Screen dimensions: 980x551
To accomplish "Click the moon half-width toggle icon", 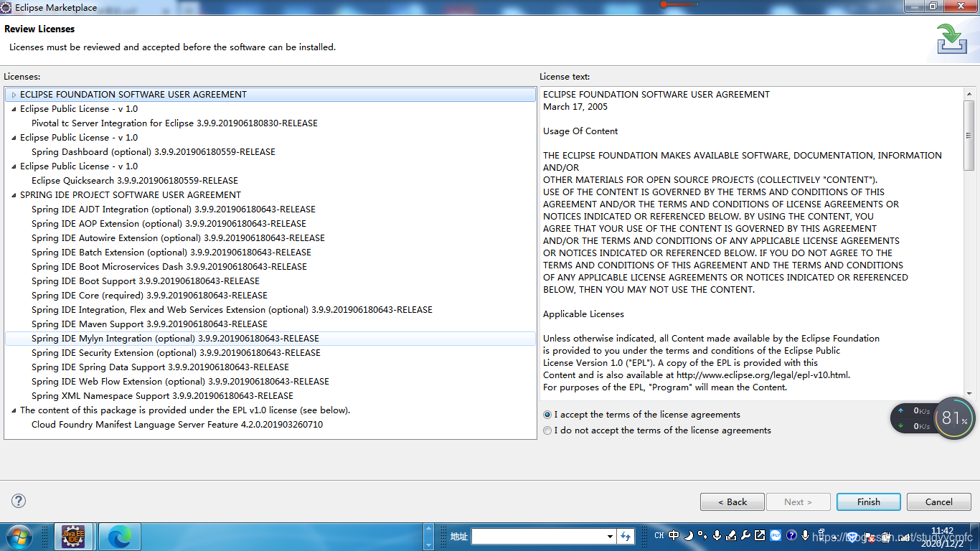I will click(688, 535).
